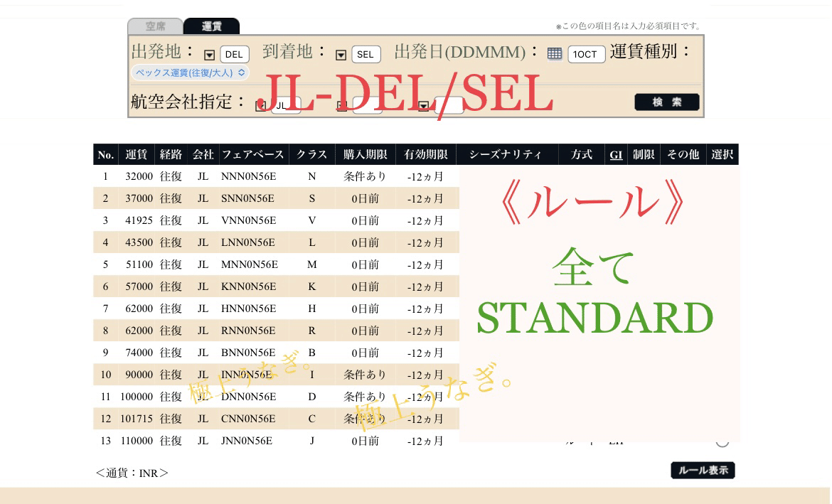Click fare basis LNN0N56E
Screen dimensions: 832x504
point(247,242)
